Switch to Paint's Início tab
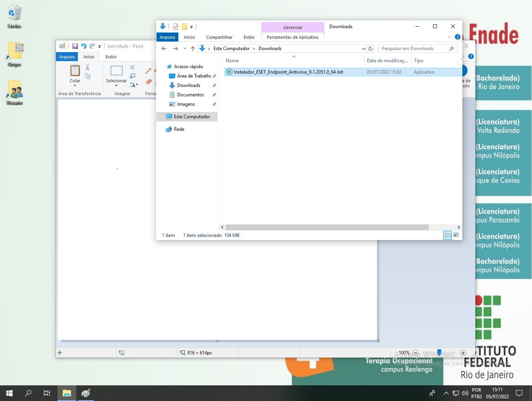The image size is (532, 401). (x=89, y=57)
